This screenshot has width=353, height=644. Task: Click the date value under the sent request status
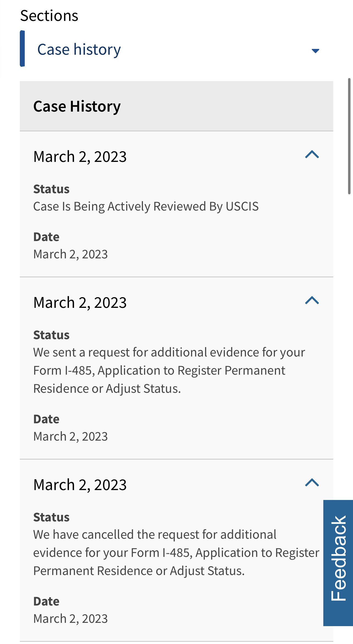coord(70,436)
